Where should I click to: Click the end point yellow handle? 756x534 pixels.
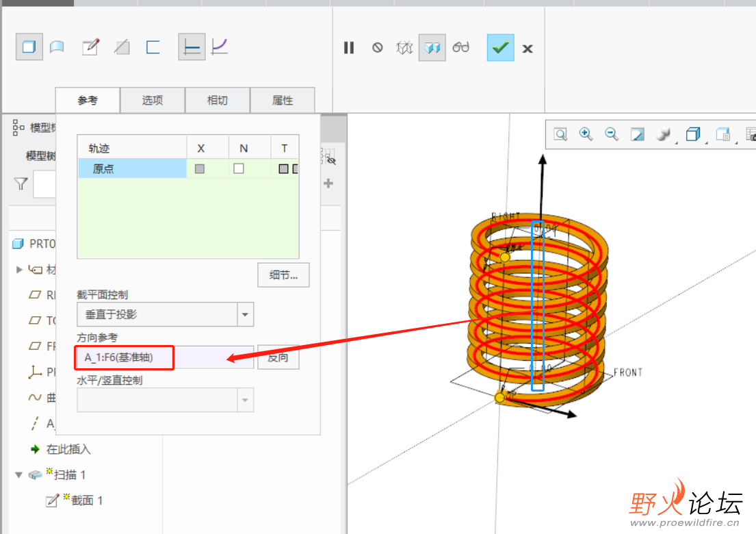coord(505,257)
